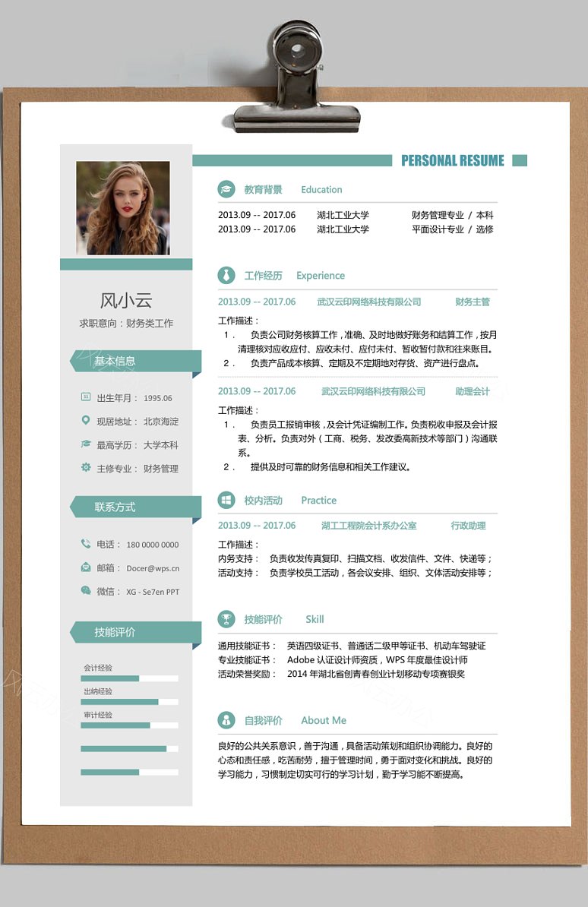
Task: Click the WeChat icon next to 微信
Action: (x=86, y=590)
